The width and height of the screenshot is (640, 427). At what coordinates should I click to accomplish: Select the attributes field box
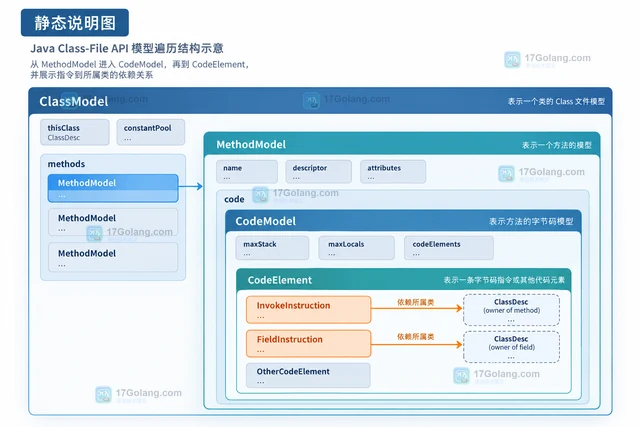[x=393, y=171]
